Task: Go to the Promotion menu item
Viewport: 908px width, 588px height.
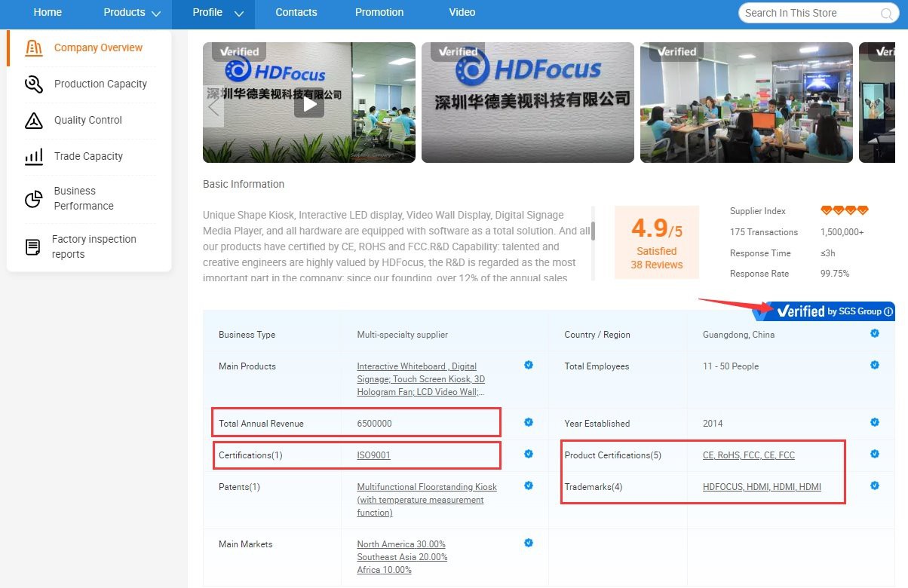Action: point(379,13)
